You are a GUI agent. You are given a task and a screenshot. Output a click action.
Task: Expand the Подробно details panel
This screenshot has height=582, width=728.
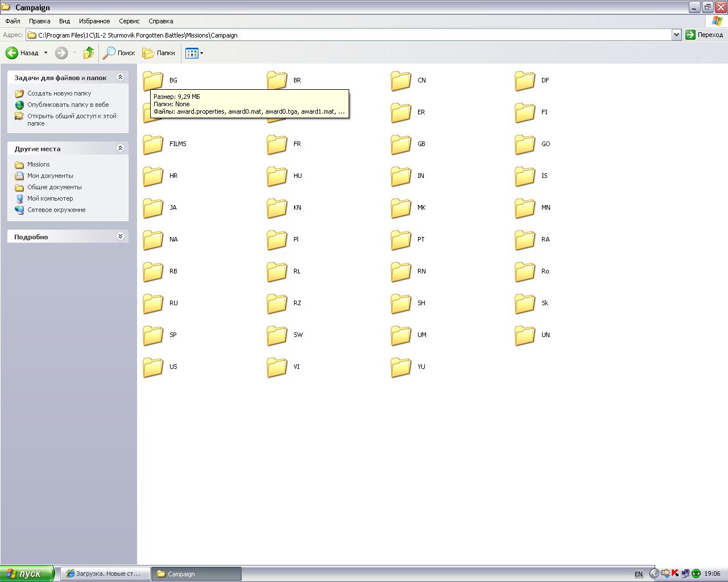point(120,236)
